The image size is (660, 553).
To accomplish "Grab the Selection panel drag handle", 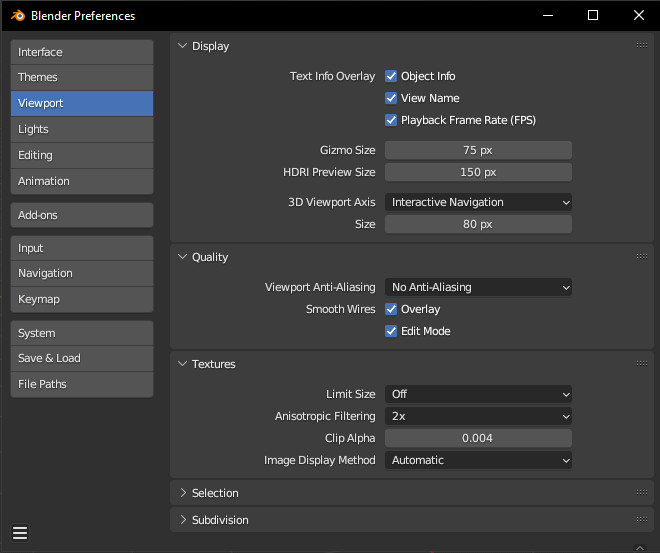I will click(x=641, y=492).
